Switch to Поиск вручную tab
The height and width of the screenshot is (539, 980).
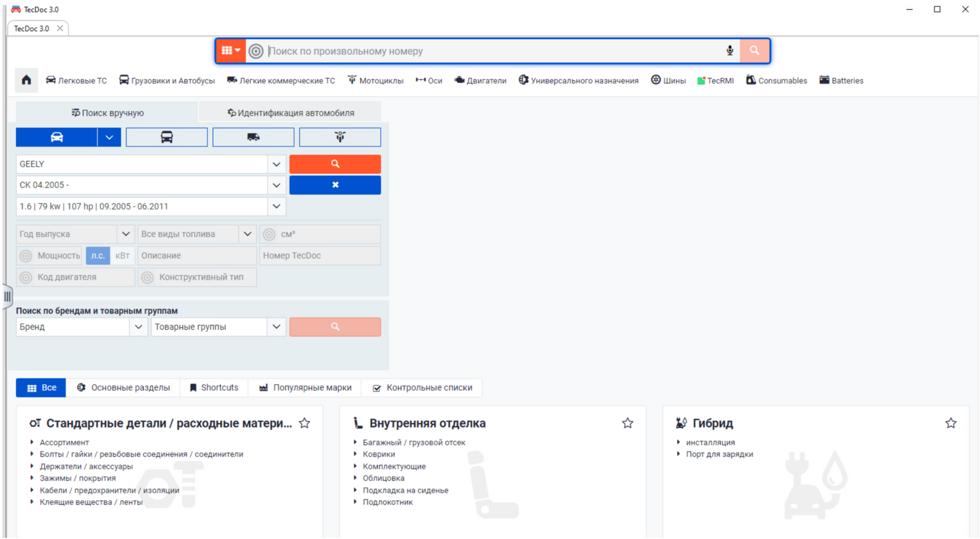point(107,113)
